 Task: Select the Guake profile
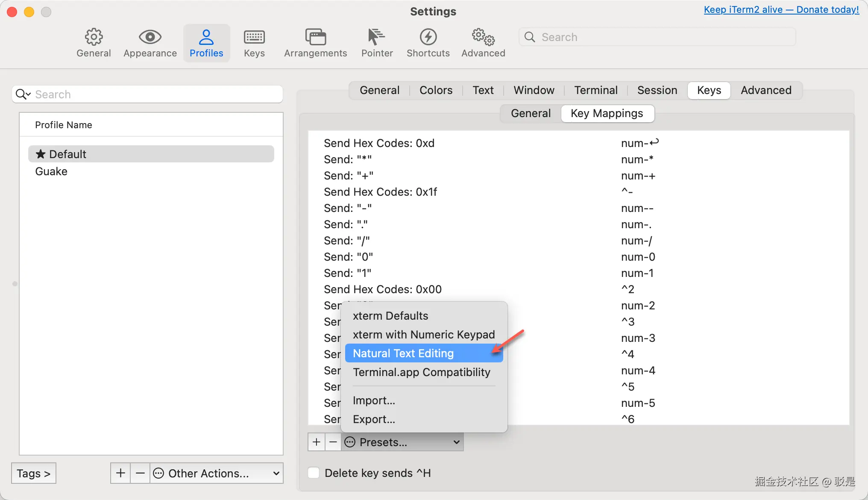(51, 171)
